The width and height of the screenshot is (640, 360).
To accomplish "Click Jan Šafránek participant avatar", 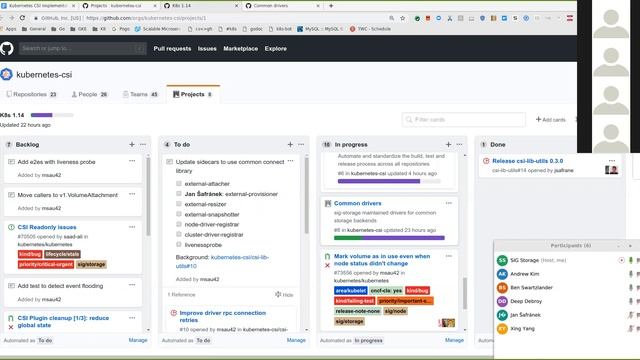I will [x=502, y=315].
